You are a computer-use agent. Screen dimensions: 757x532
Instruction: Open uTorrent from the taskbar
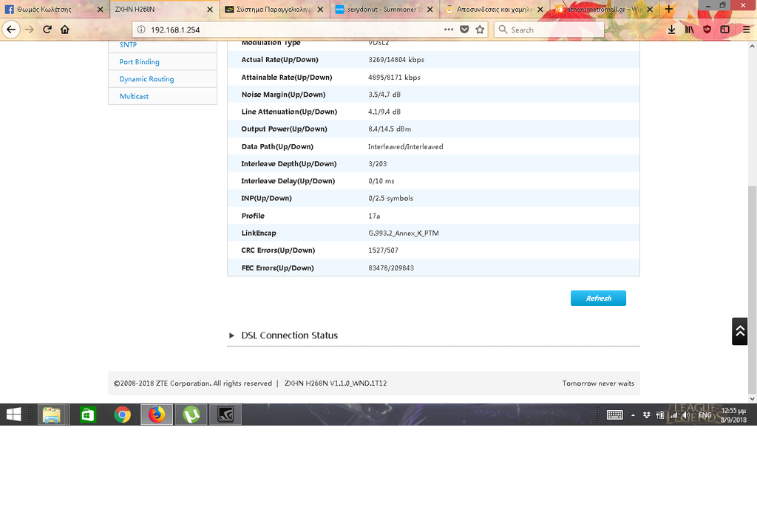[191, 415]
